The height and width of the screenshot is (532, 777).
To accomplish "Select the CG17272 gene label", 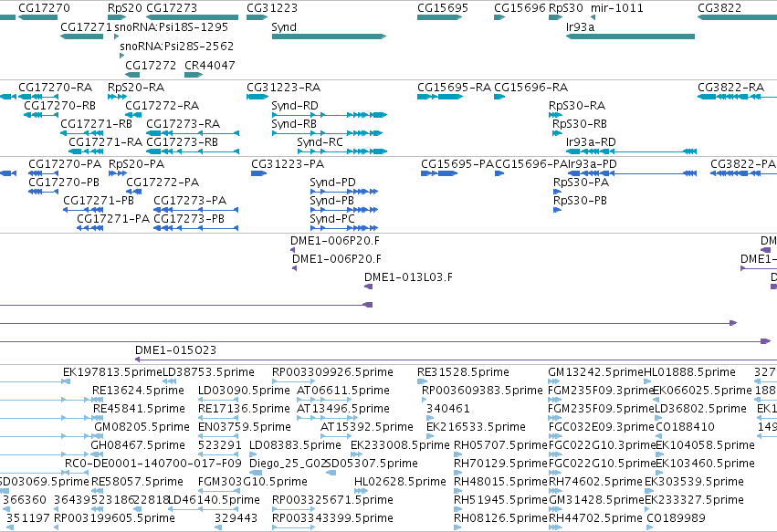I will pyautogui.click(x=151, y=66).
